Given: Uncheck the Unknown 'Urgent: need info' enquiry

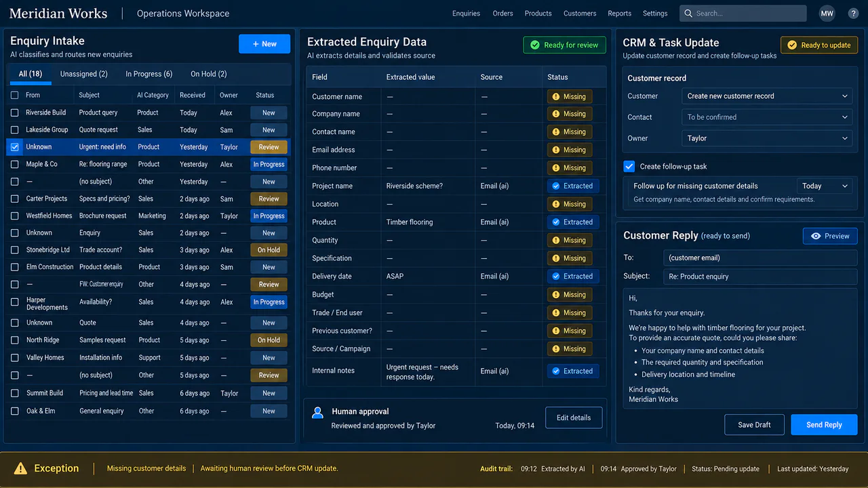Looking at the screenshot, I should point(15,147).
